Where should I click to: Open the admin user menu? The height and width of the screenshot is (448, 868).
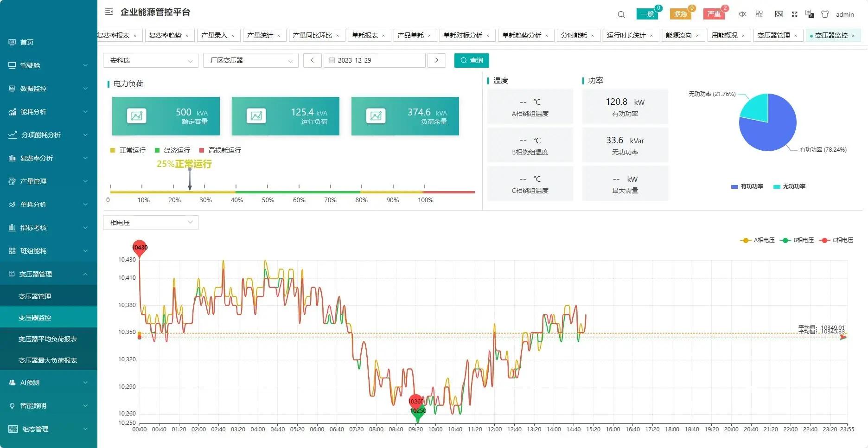pos(845,14)
